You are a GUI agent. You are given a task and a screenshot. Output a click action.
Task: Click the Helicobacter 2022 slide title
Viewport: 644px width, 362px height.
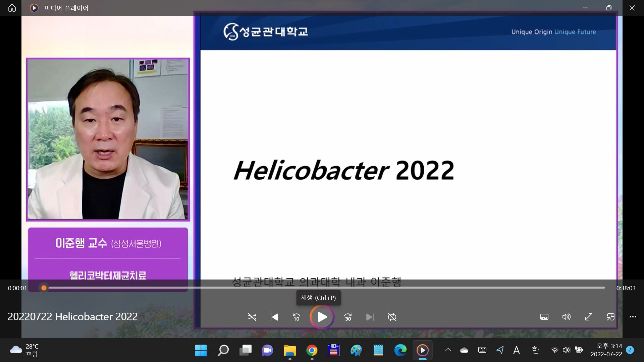344,170
